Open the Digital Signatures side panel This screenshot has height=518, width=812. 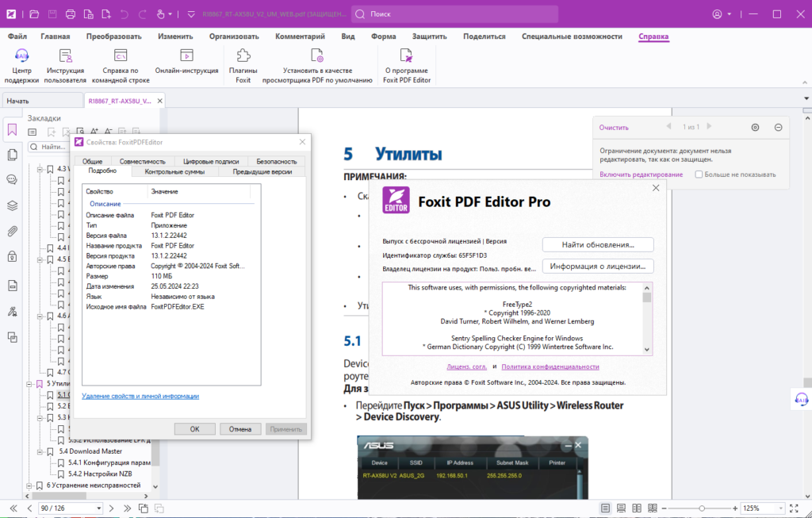(13, 312)
